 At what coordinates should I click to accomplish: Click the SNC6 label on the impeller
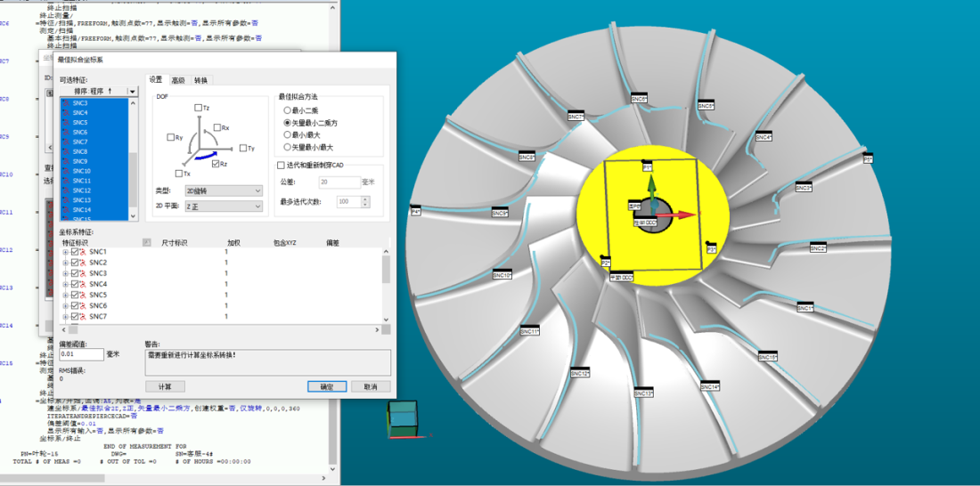[639, 99]
